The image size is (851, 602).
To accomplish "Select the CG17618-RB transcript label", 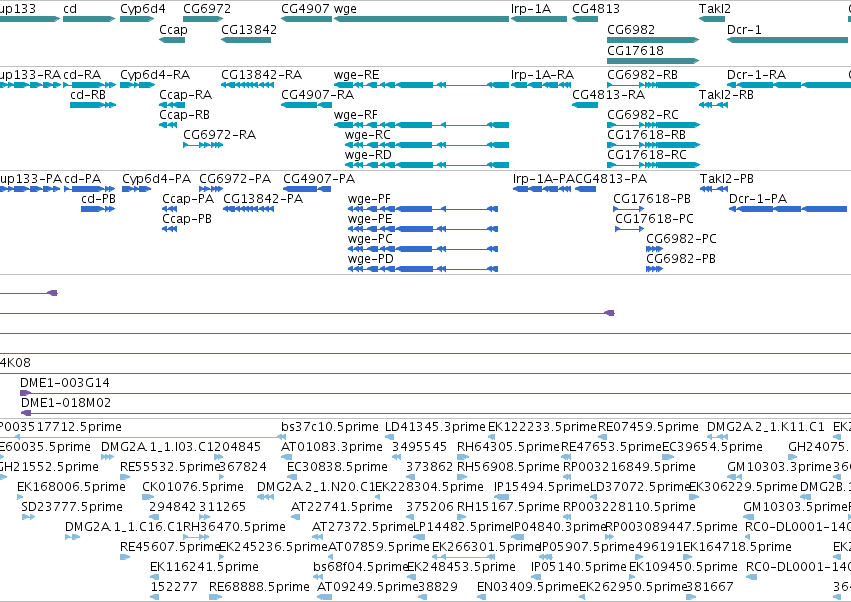I will [x=646, y=135].
